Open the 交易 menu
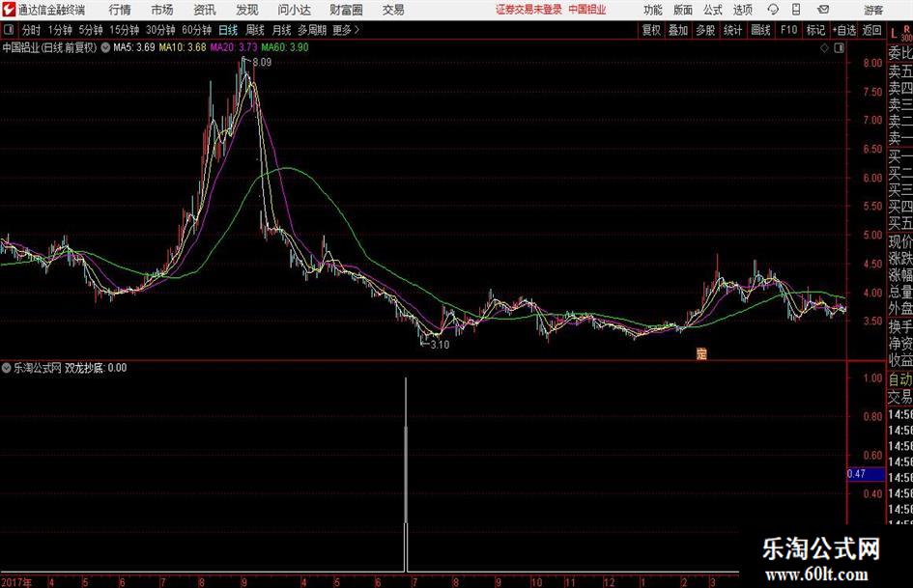This screenshot has width=913, height=588. pyautogui.click(x=393, y=10)
